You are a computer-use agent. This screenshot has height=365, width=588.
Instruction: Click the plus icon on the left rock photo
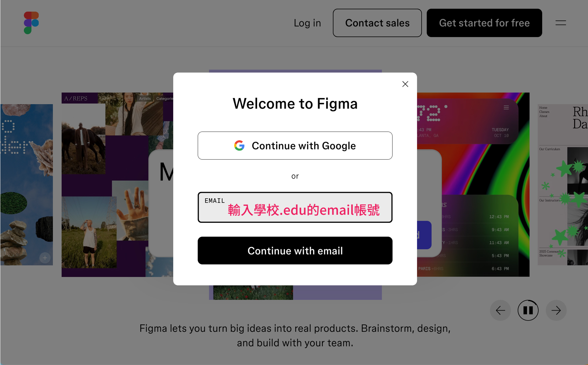45,258
